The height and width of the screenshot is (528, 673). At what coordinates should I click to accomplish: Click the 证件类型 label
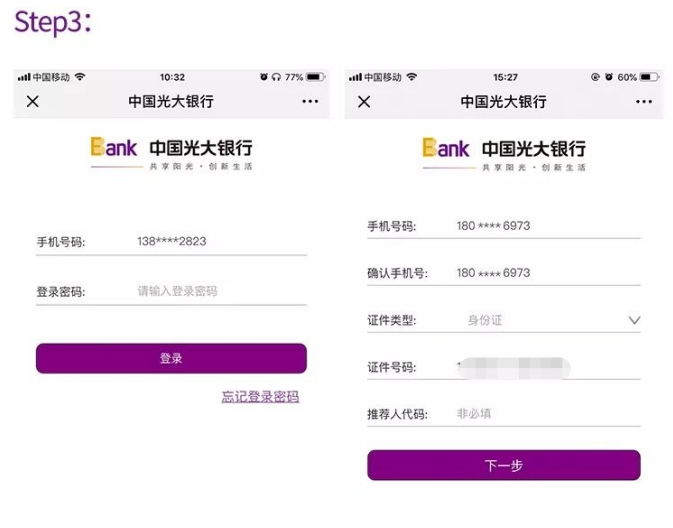pos(392,320)
